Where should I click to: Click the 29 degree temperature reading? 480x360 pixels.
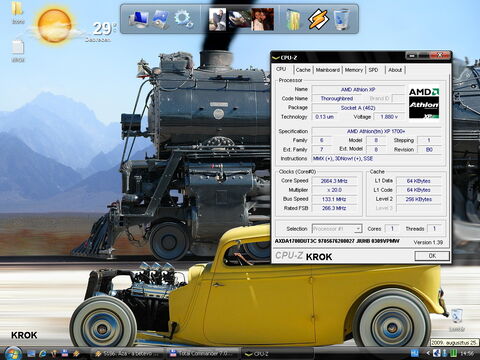click(103, 29)
